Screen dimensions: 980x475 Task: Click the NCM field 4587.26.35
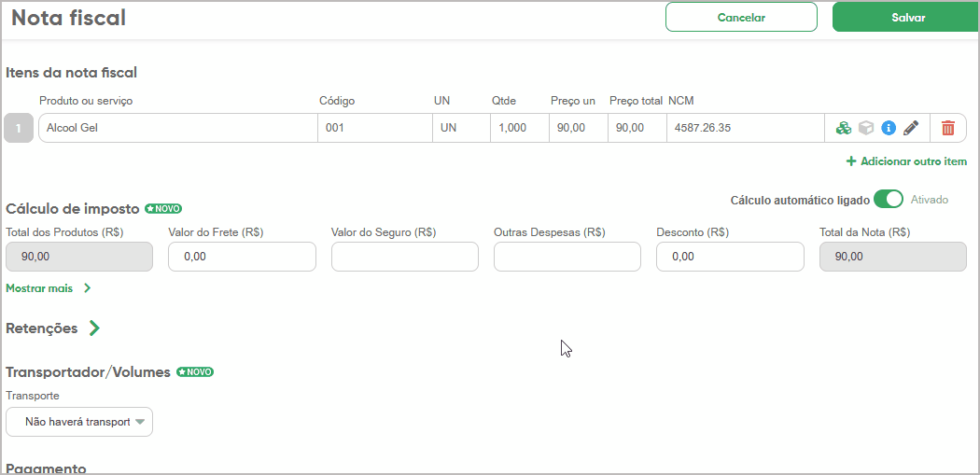(746, 128)
